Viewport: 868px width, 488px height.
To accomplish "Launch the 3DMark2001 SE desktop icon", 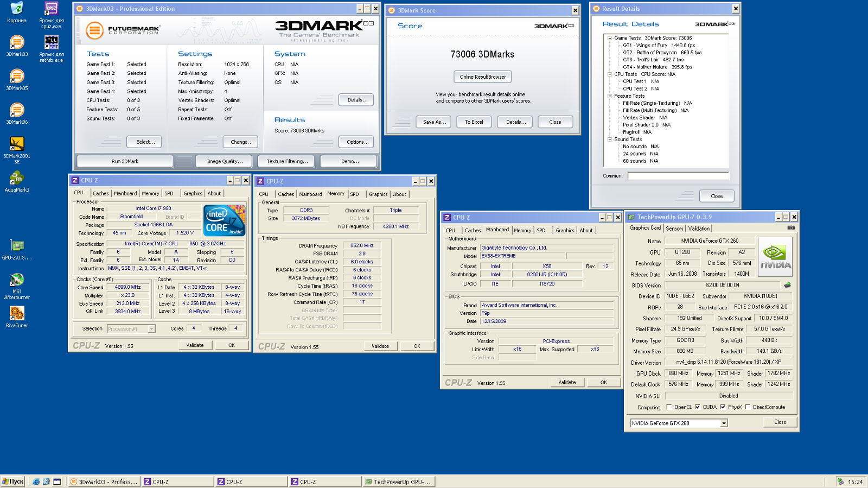I will [17, 150].
